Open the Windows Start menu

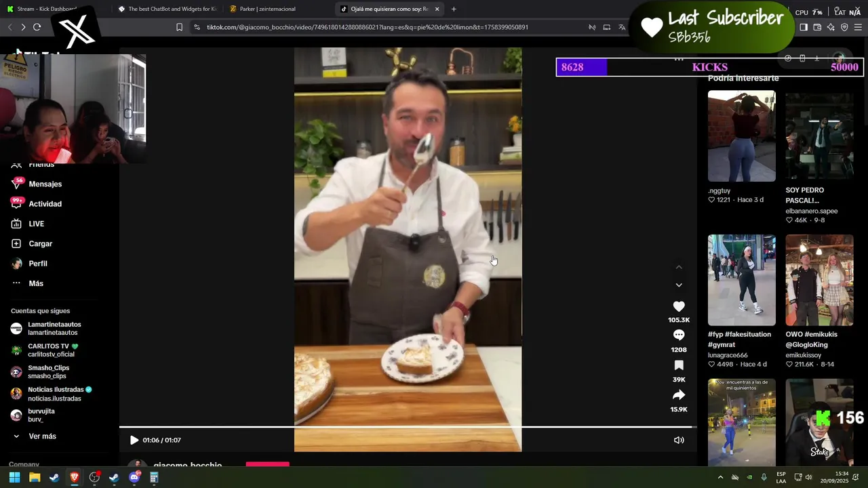[14, 477]
